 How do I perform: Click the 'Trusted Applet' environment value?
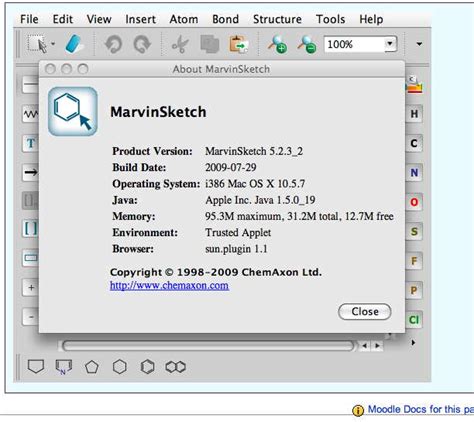tap(238, 233)
